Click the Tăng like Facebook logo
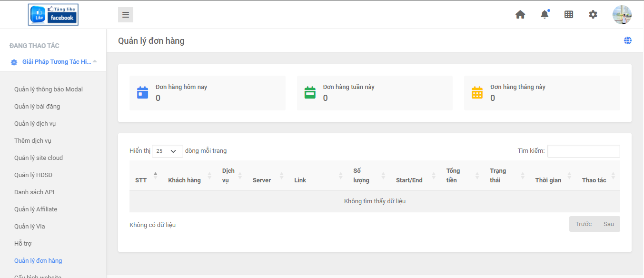Image resolution: width=644 pixels, height=278 pixels. tap(53, 15)
